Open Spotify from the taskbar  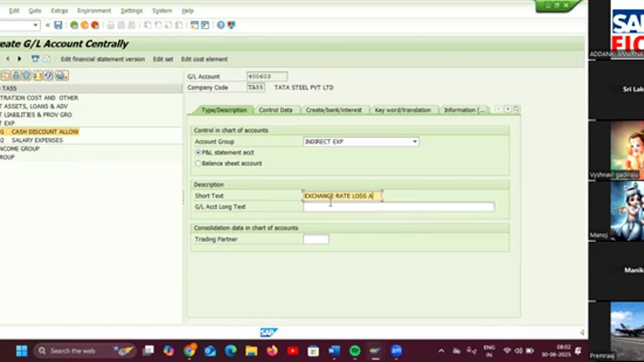(x=355, y=350)
